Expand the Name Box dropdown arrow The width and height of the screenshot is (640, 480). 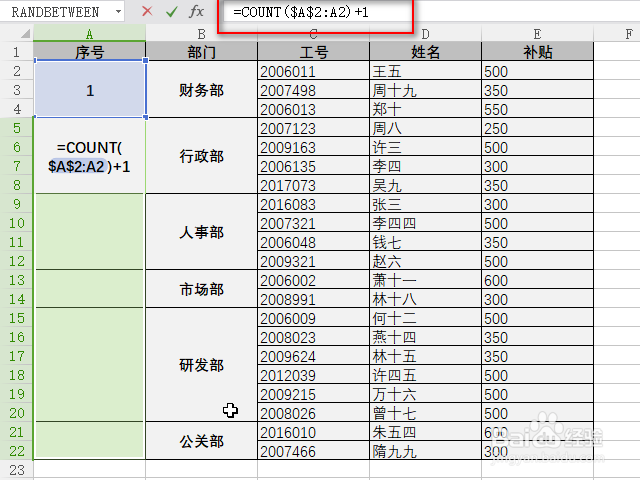click(118, 11)
